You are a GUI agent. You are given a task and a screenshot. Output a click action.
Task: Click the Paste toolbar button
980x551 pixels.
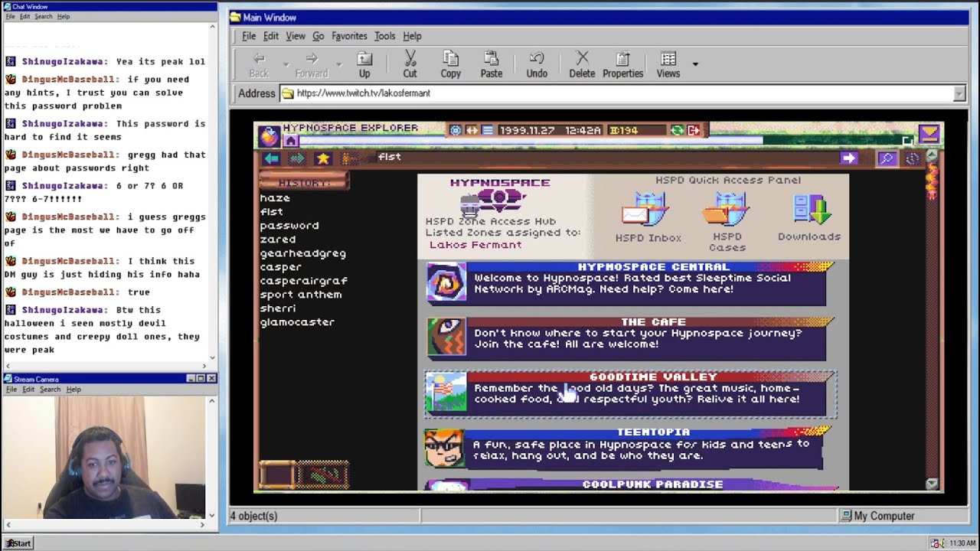tap(492, 64)
